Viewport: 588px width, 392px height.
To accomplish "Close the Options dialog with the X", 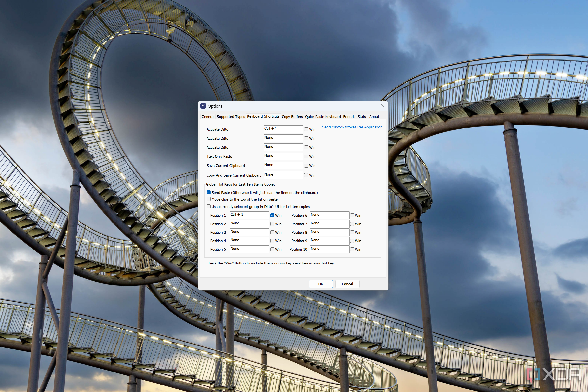I will coord(383,106).
